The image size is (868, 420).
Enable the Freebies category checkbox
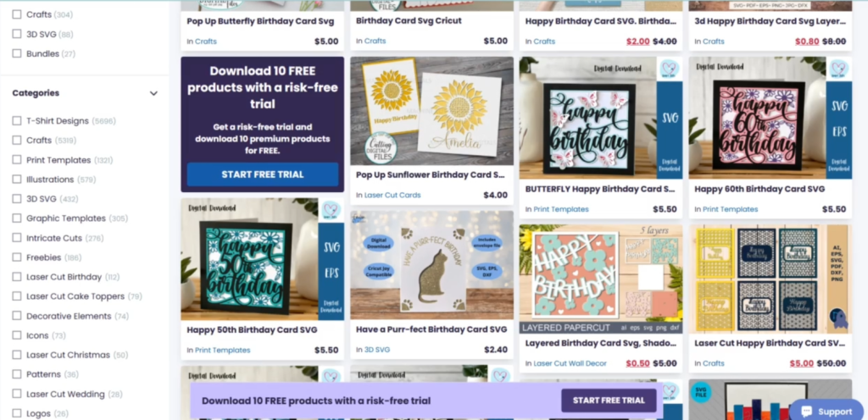click(x=17, y=257)
